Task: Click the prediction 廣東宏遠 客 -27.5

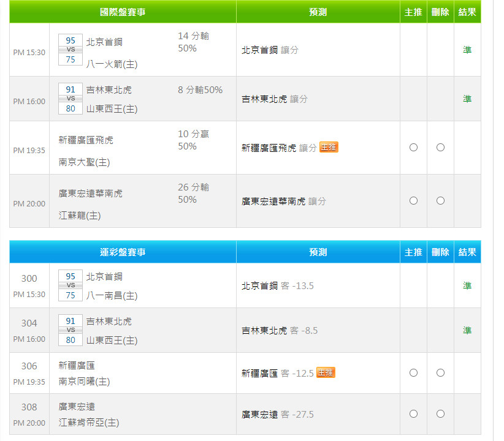Action: [278, 414]
